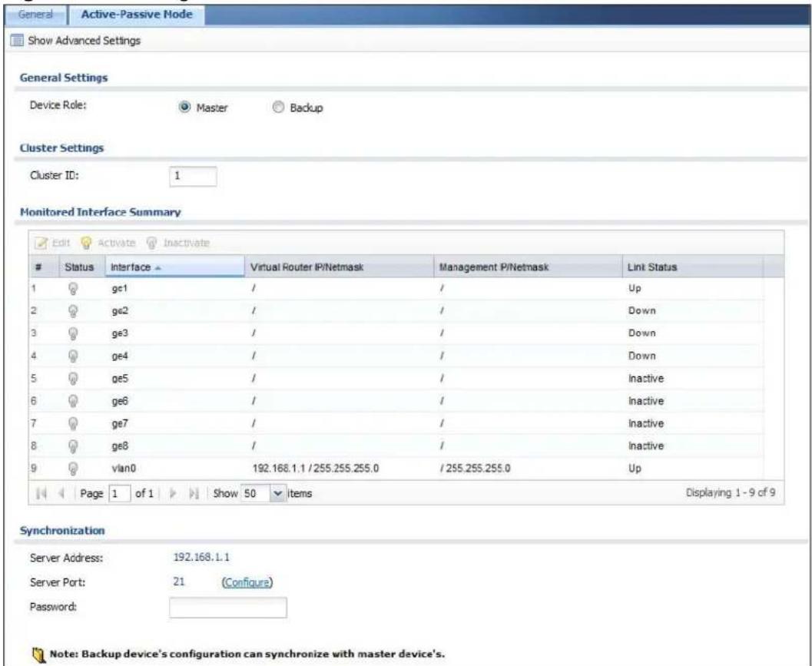Click the status bulb for ge5
This screenshot has width=812, height=666.
point(73,379)
